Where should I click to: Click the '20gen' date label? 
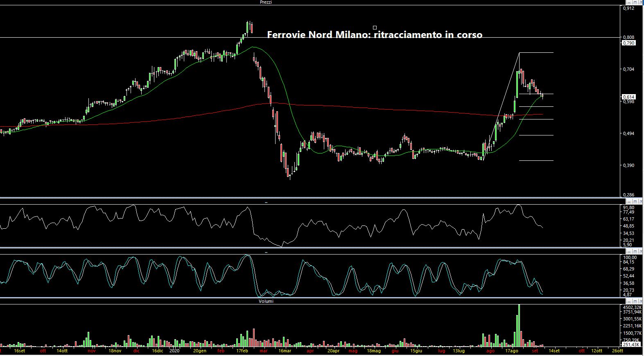200,351
